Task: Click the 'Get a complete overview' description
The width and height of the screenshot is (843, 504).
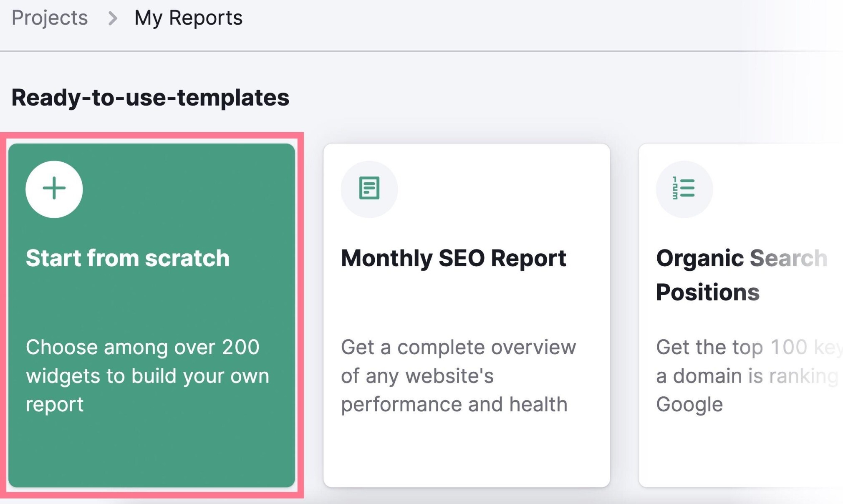Action: pos(458,375)
